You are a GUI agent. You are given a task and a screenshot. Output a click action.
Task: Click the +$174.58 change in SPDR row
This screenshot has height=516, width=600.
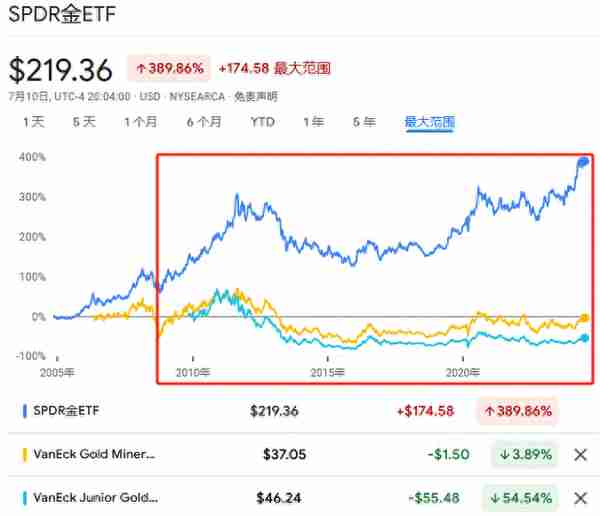pos(426,411)
